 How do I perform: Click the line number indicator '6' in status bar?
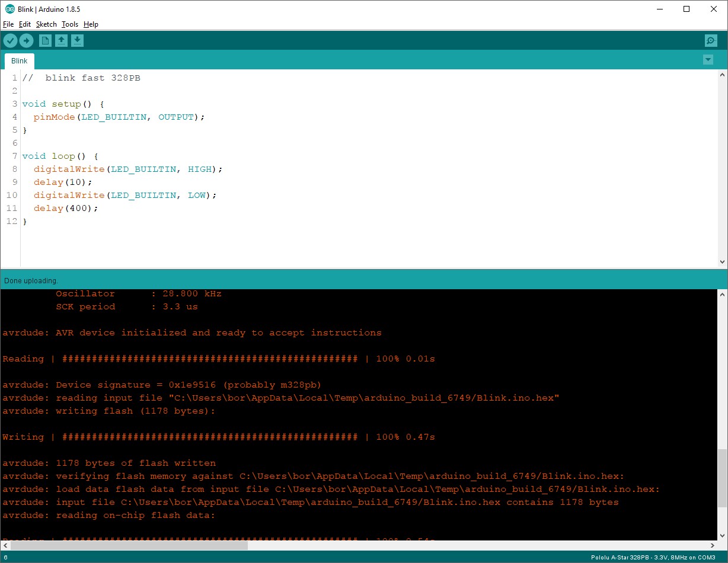6,558
